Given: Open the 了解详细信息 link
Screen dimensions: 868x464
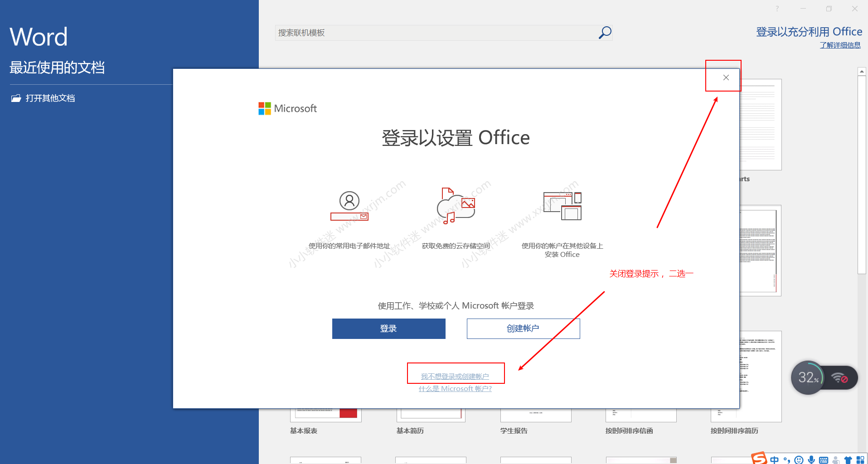Looking at the screenshot, I should coord(840,45).
